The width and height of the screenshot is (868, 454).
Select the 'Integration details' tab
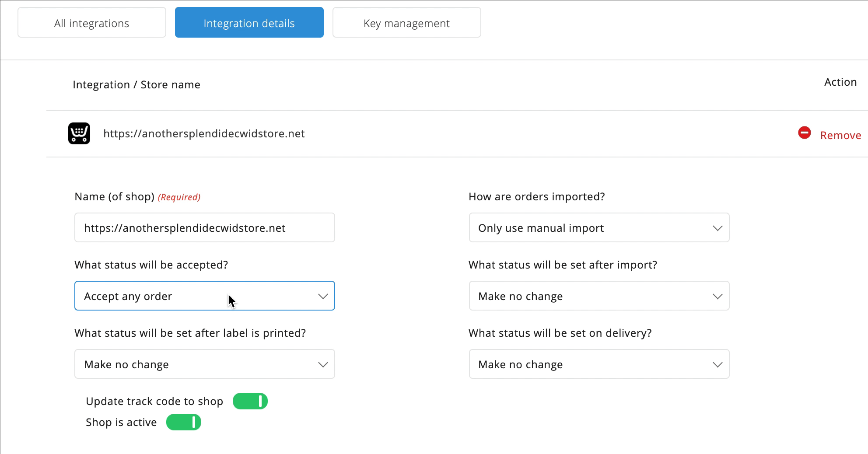coord(248,22)
